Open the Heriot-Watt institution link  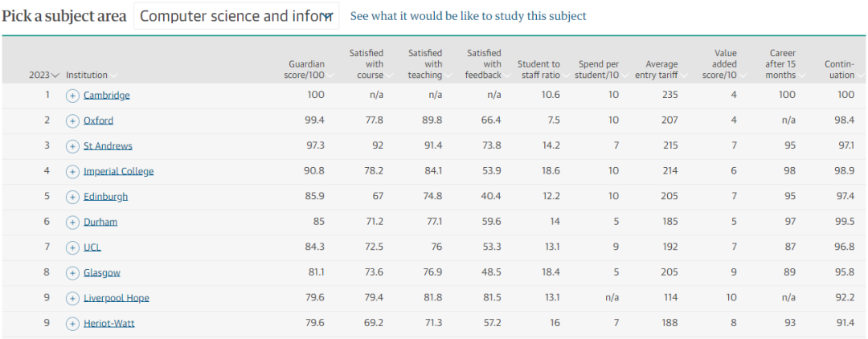coord(108,324)
